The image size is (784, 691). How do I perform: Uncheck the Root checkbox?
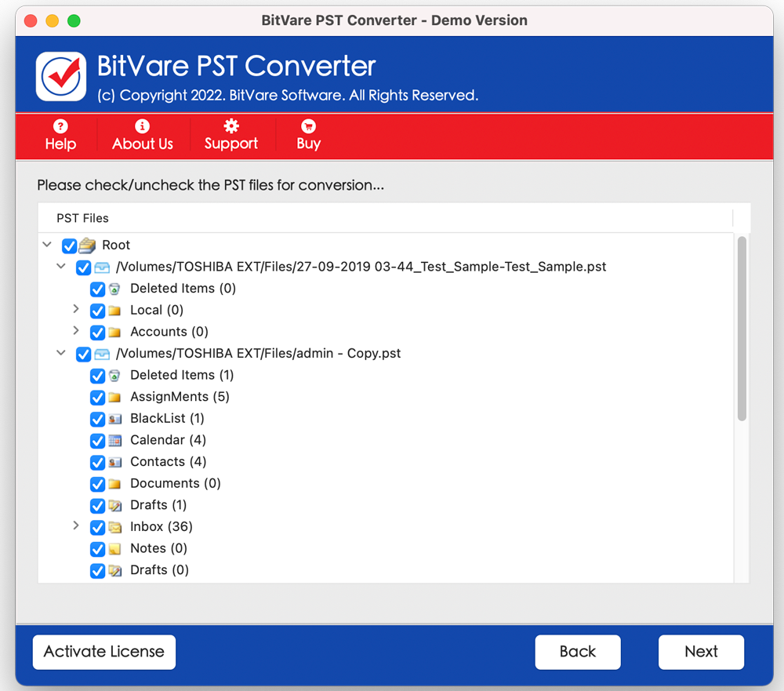[69, 245]
